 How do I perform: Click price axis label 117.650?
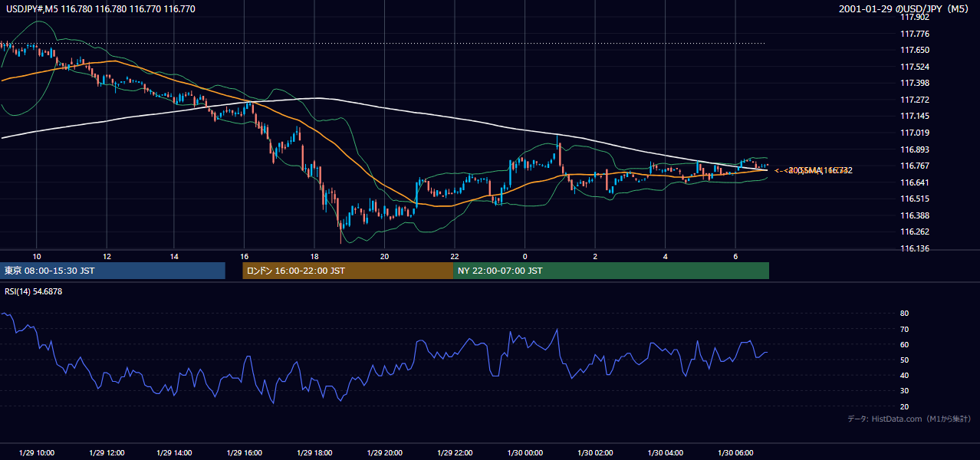pyautogui.click(x=914, y=50)
